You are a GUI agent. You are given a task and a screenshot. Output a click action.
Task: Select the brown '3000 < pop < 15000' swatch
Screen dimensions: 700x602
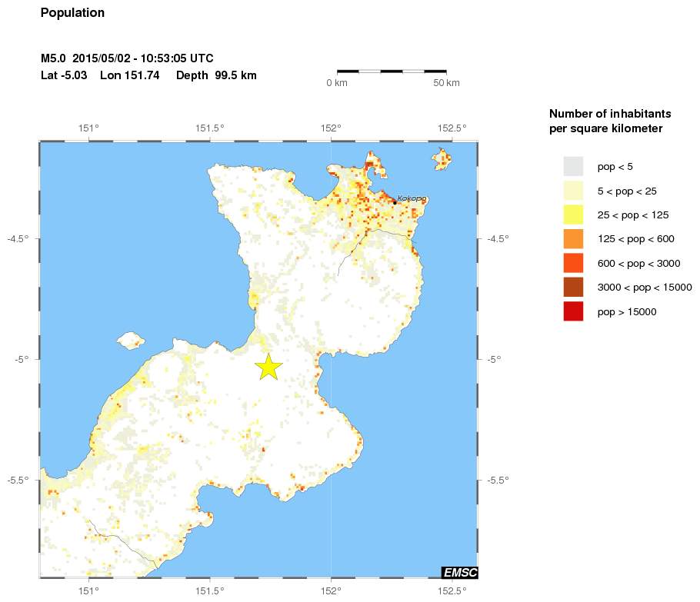pyautogui.click(x=573, y=288)
